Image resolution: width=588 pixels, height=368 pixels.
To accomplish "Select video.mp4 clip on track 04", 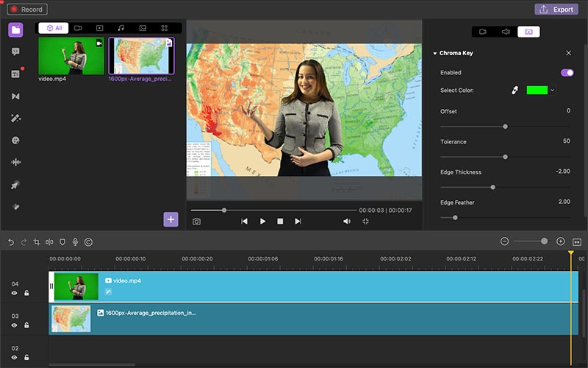I will (x=313, y=286).
